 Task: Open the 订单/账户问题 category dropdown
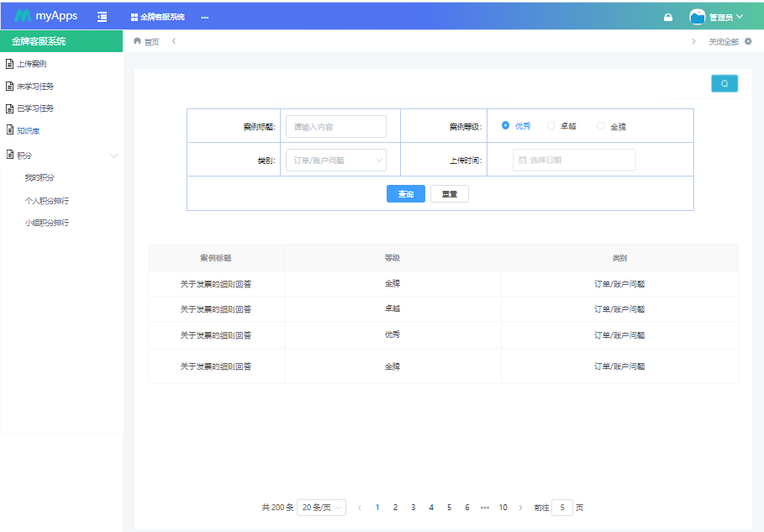click(335, 160)
